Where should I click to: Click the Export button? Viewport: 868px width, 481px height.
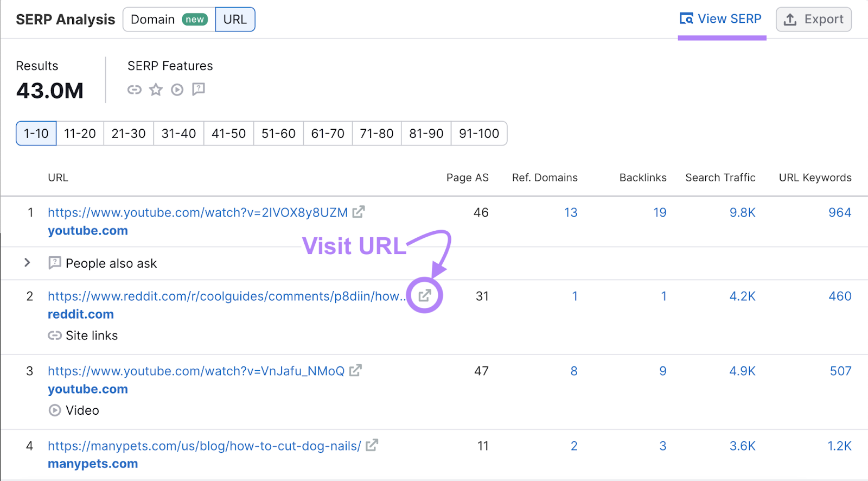[x=813, y=20]
